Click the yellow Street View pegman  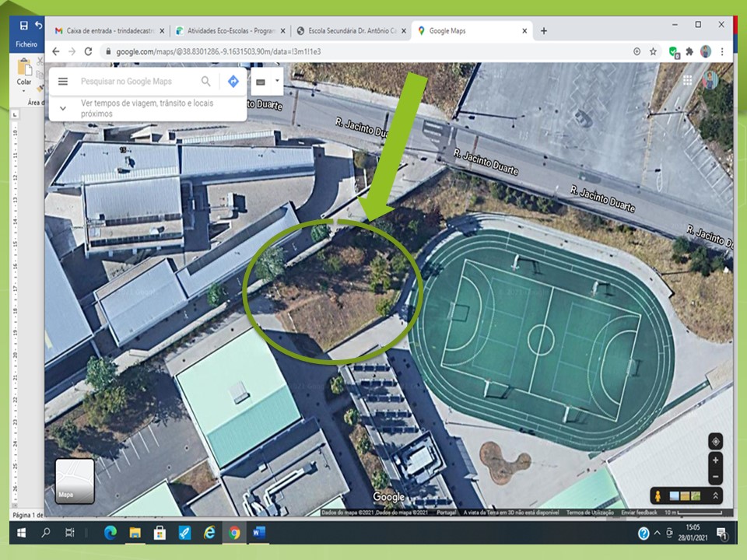click(x=658, y=495)
